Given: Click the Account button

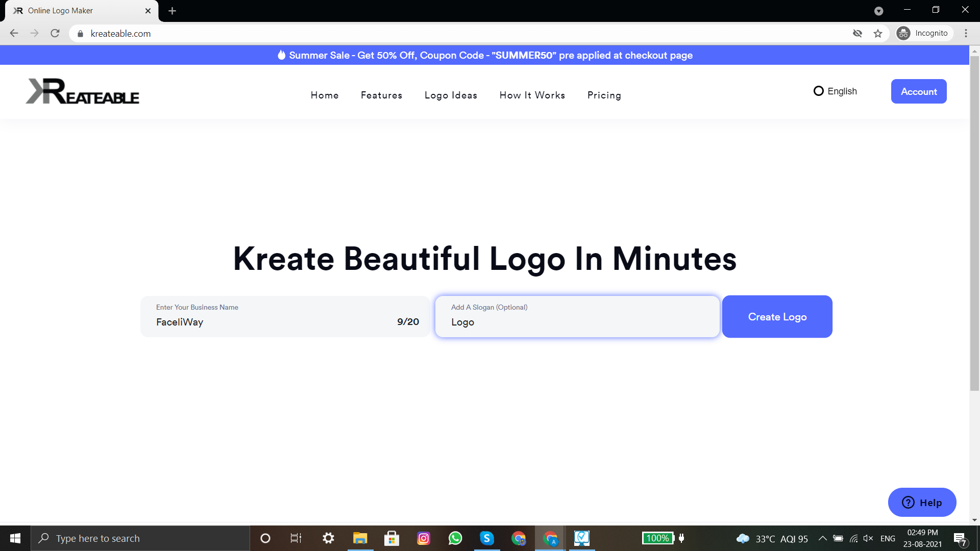Looking at the screenshot, I should point(918,92).
